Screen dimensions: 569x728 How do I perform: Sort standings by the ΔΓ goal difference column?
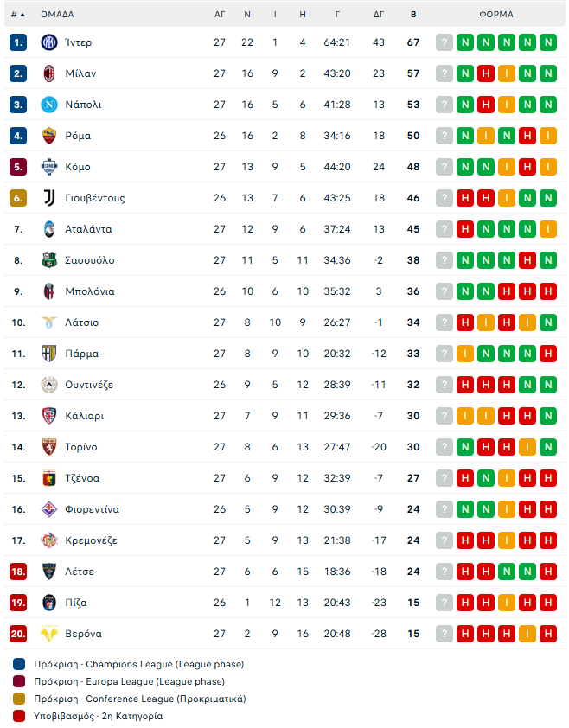point(379,15)
